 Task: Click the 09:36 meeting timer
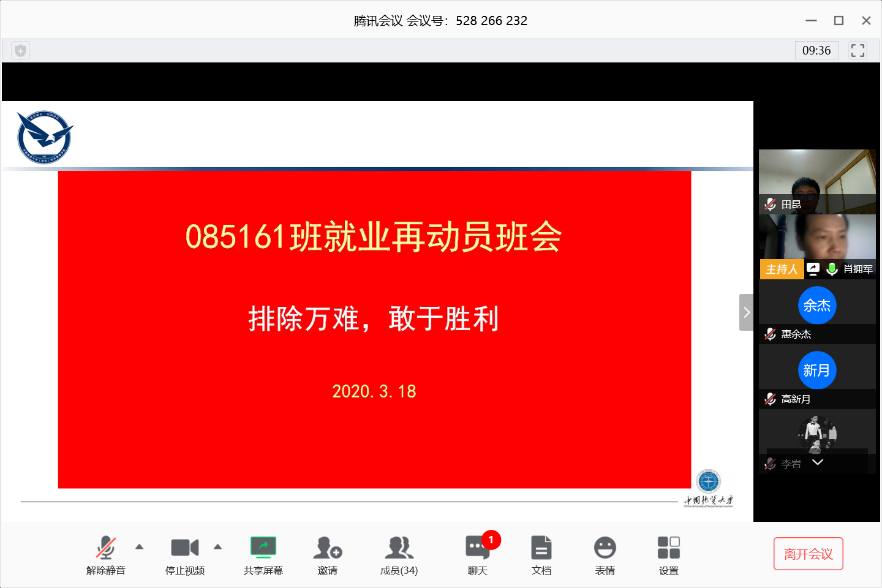point(816,50)
